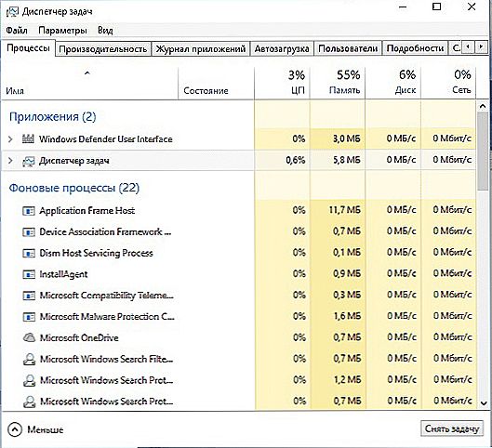Screen dimensions: 492x448
Task: Sort processes by the Память column
Action: point(338,83)
